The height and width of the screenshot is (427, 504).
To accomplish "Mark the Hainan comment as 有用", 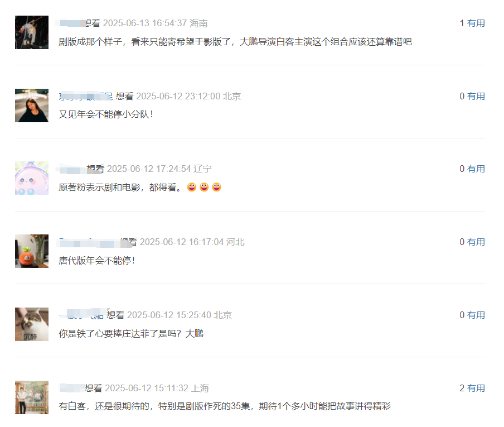I will pyautogui.click(x=476, y=23).
